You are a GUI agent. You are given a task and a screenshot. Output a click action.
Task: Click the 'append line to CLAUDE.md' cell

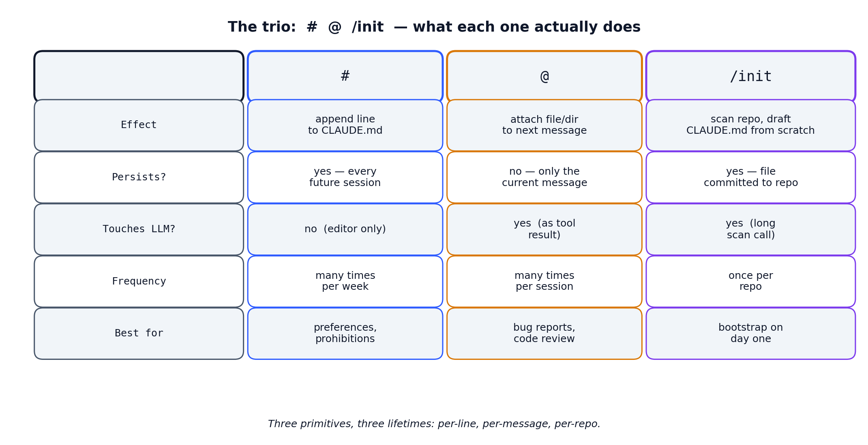pos(345,125)
